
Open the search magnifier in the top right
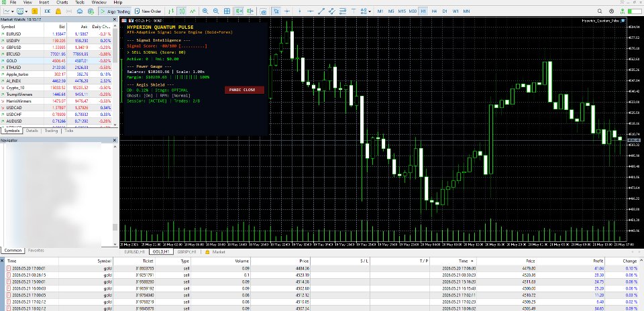coord(600,11)
